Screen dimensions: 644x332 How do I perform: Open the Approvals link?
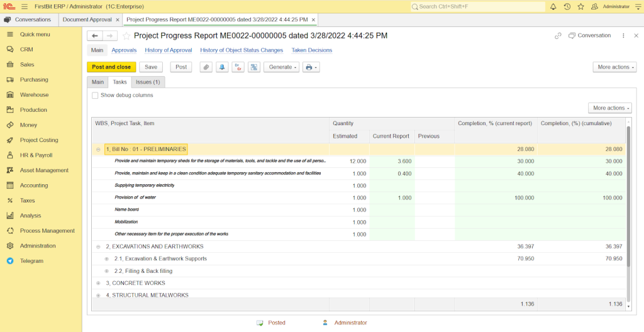tap(124, 50)
